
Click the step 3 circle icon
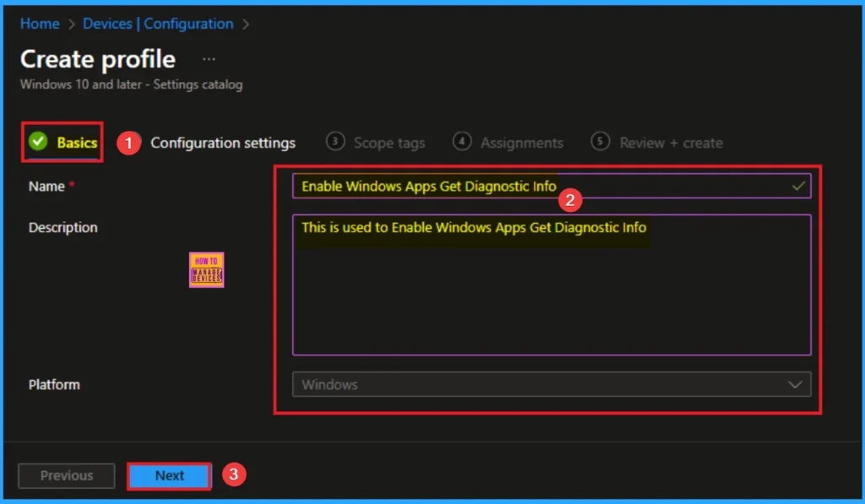pos(335,142)
